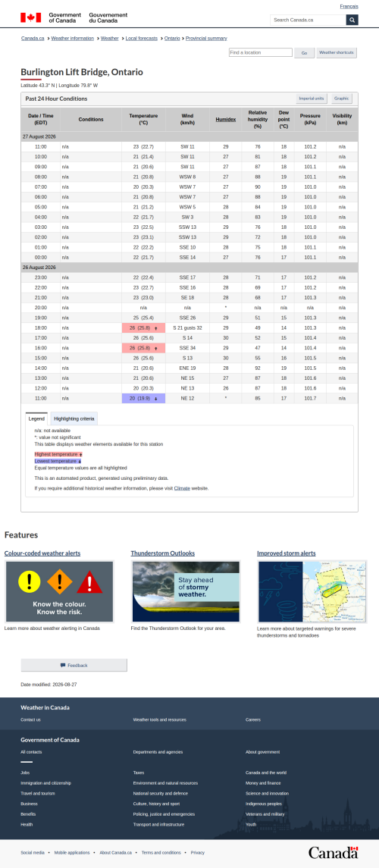Select the Highlighting criteria tab
This screenshot has width=379, height=868.
(74, 418)
